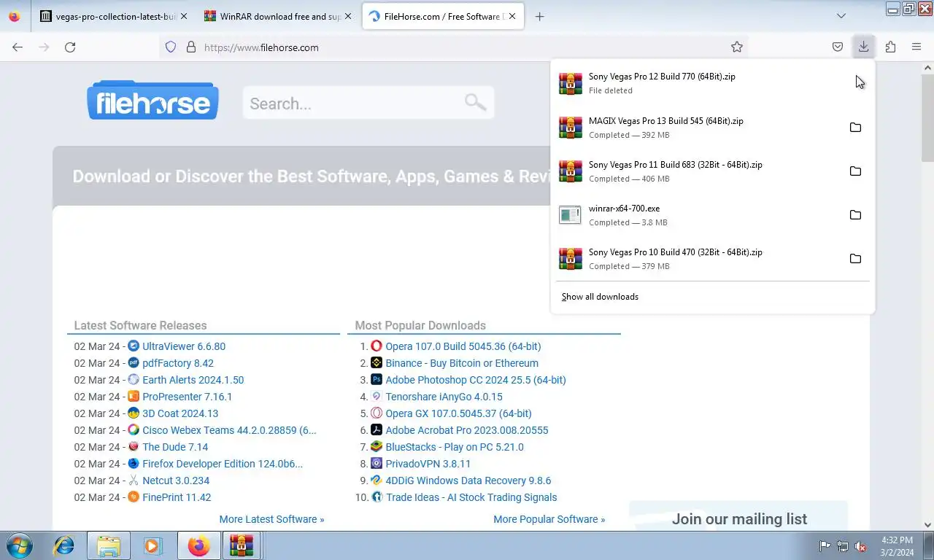Open the Cisco Webex Teams link
934x560 pixels.
[x=229, y=430]
